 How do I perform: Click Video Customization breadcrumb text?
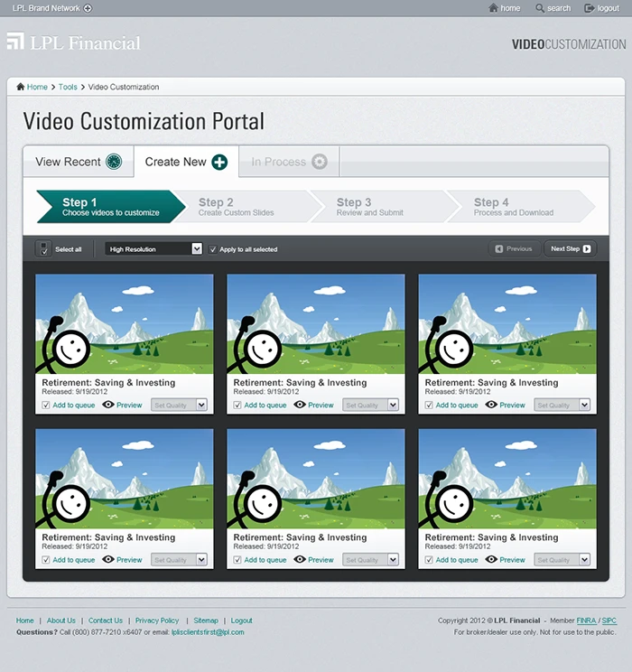click(x=124, y=87)
